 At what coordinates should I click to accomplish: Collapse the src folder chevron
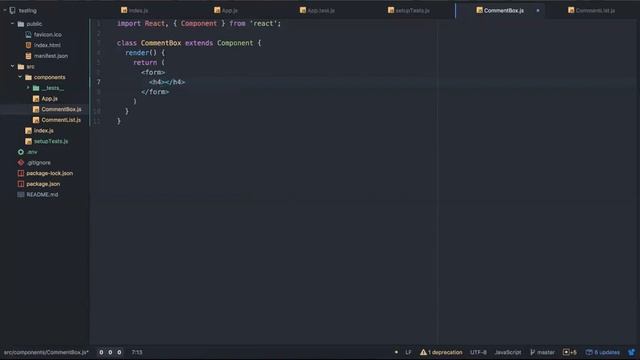tap(12, 67)
